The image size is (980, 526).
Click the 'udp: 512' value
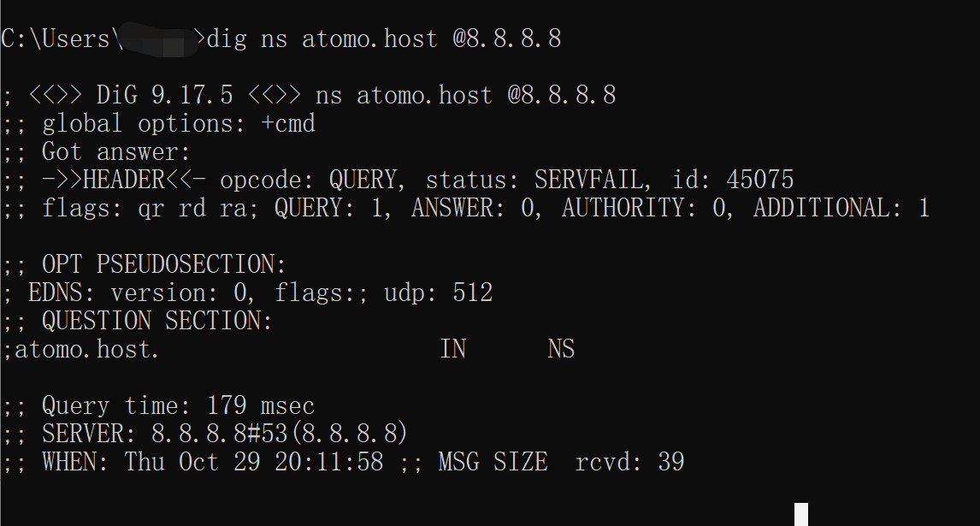[439, 293]
